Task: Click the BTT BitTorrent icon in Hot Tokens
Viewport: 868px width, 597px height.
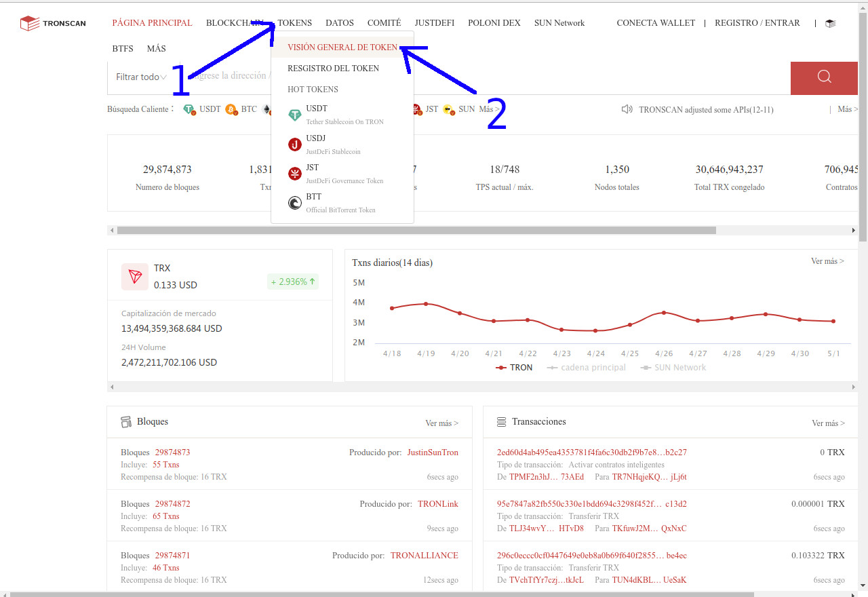Action: pos(295,203)
